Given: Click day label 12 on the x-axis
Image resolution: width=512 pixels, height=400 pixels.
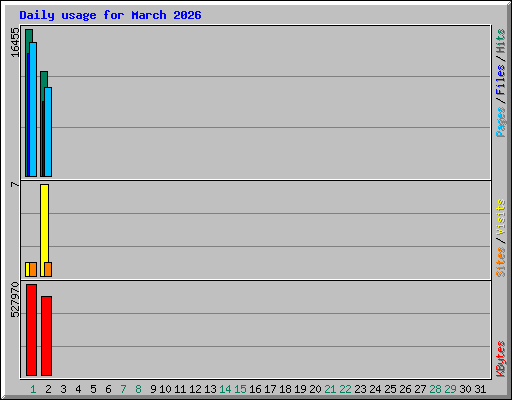Looking at the screenshot, I should (195, 389).
